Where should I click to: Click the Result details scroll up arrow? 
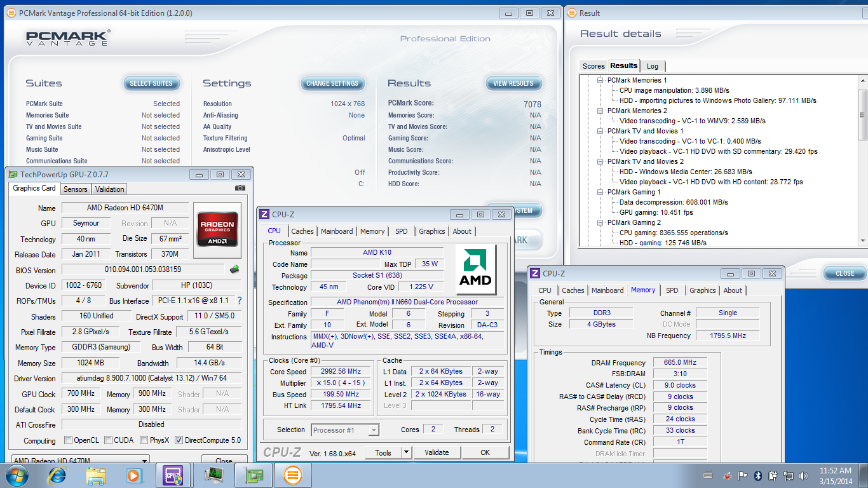(862, 80)
